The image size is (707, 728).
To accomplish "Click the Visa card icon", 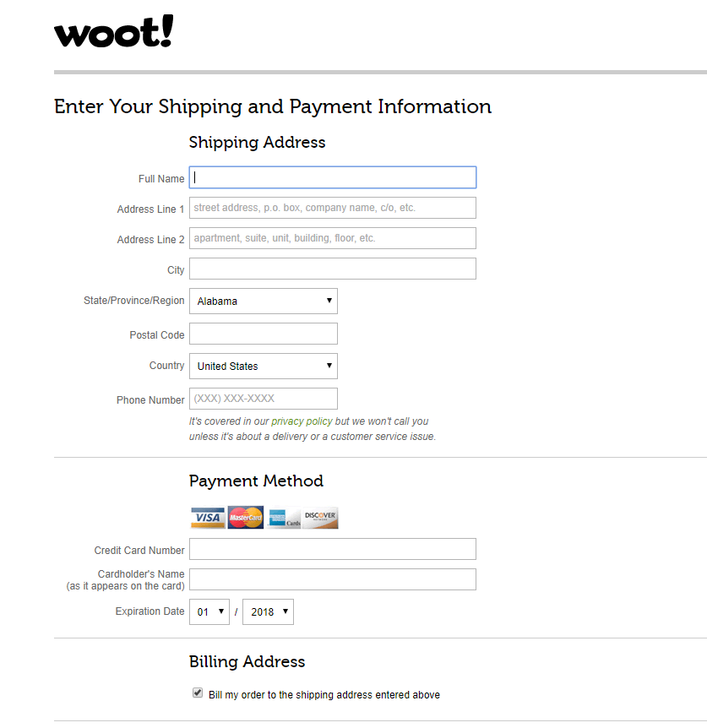I will pyautogui.click(x=207, y=518).
